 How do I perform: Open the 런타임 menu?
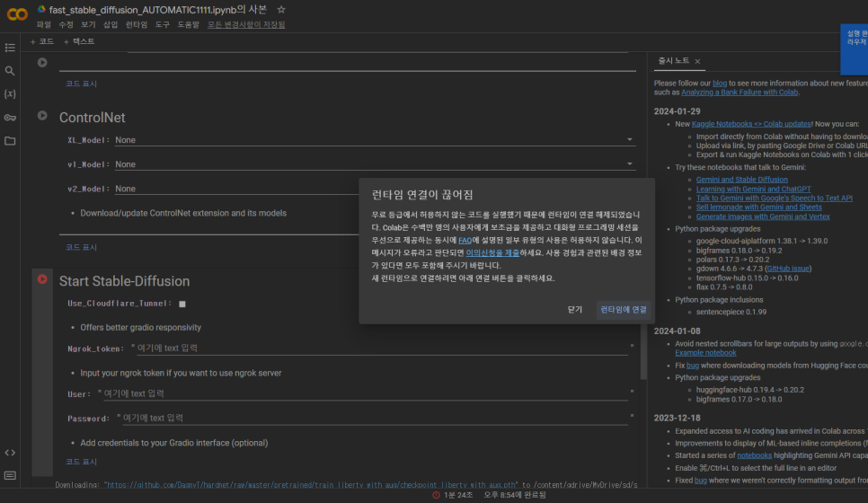coord(137,24)
